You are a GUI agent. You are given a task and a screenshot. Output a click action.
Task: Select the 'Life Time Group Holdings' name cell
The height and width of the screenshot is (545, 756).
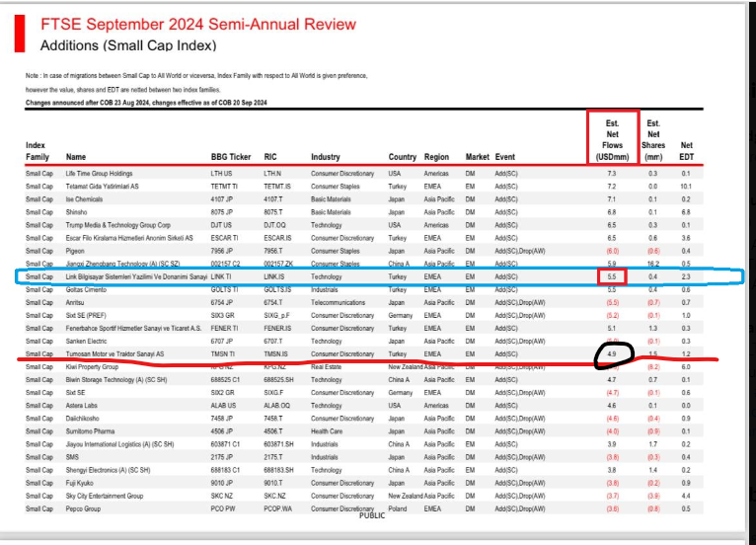click(99, 173)
